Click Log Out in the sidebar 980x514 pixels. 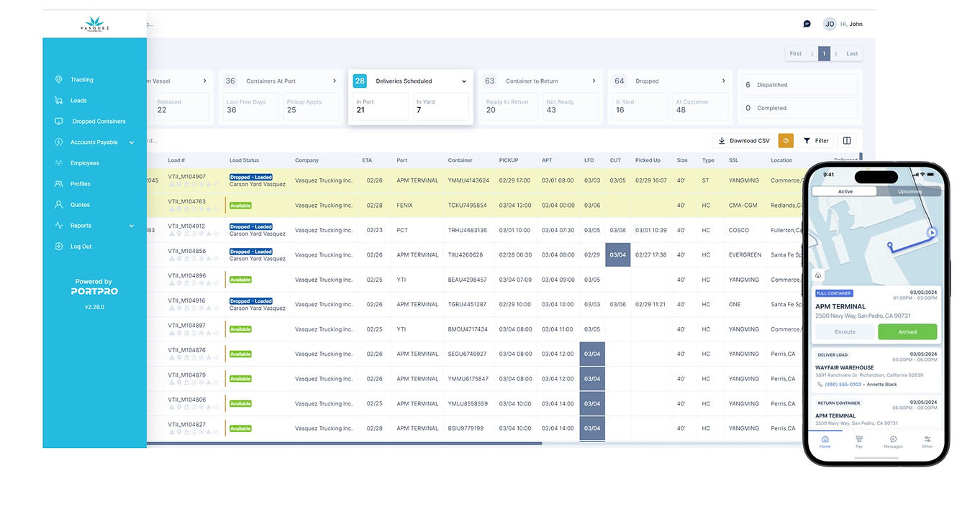(x=81, y=247)
